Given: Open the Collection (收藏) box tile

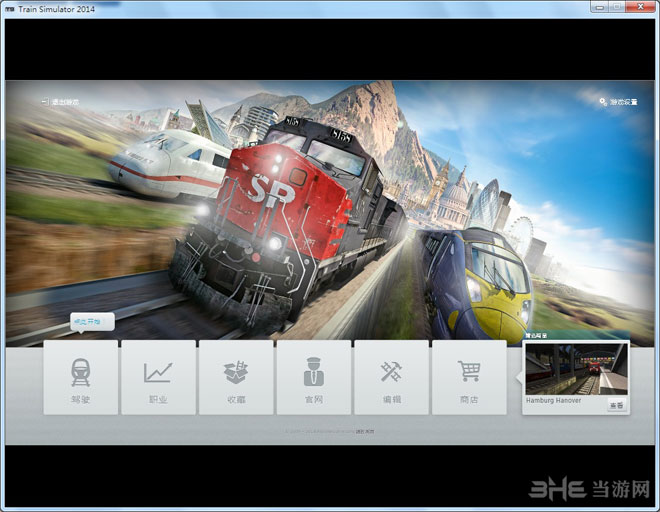Looking at the screenshot, I should click(x=236, y=378).
